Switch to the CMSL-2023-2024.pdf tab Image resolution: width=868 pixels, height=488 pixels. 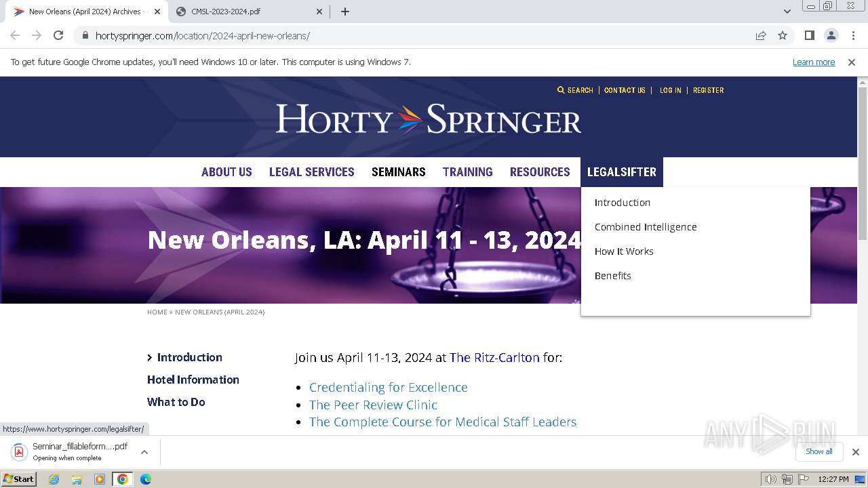[x=249, y=12]
